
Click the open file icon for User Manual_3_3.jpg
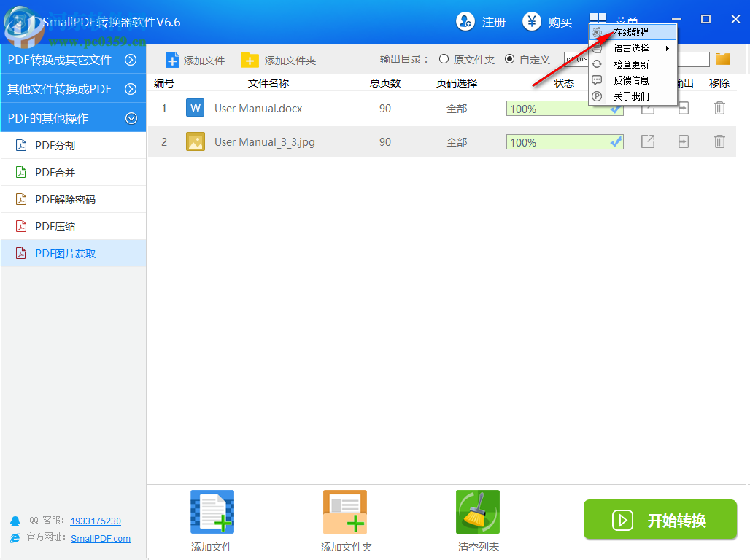(647, 141)
